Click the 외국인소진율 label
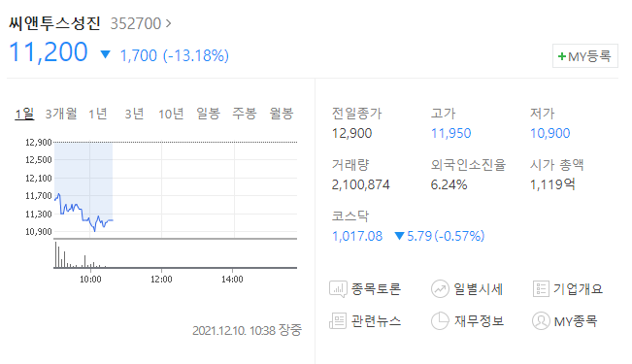The height and width of the screenshot is (364, 632). pos(468,165)
